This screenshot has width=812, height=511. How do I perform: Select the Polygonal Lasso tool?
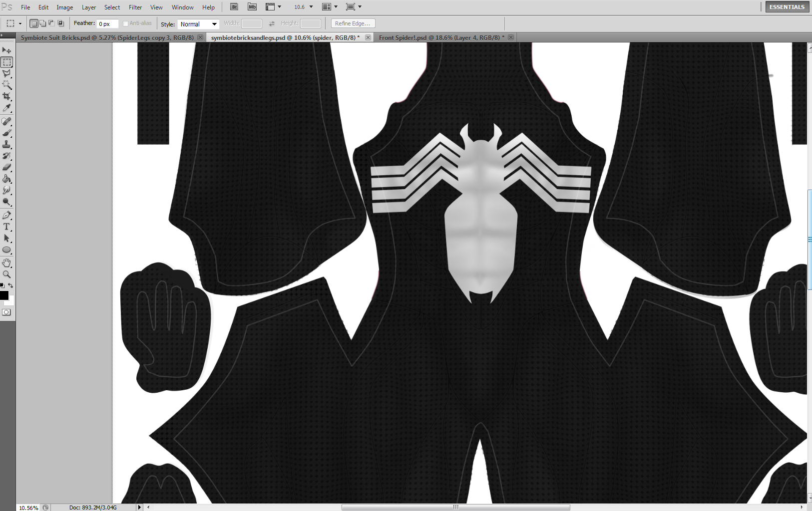pos(7,73)
